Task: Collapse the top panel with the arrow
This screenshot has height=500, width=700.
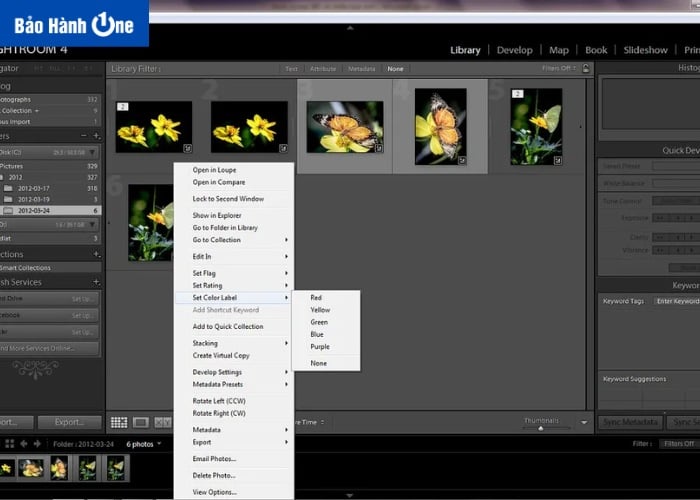Action: [x=350, y=28]
